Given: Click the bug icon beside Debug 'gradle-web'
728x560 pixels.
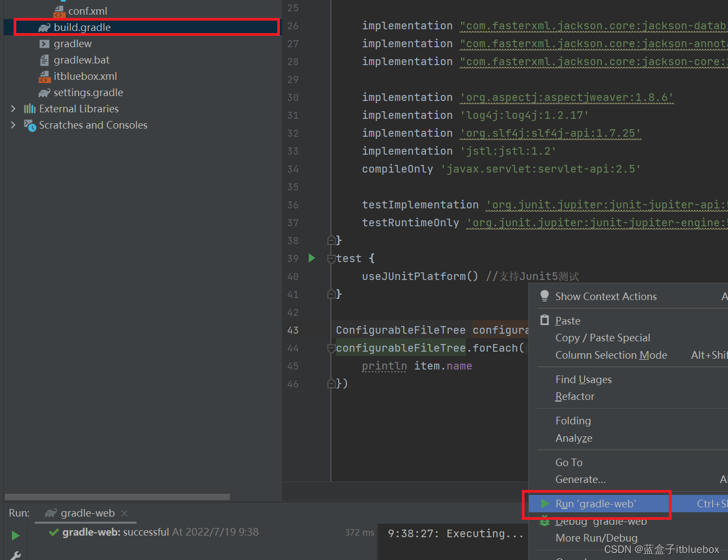Looking at the screenshot, I should pos(545,521).
